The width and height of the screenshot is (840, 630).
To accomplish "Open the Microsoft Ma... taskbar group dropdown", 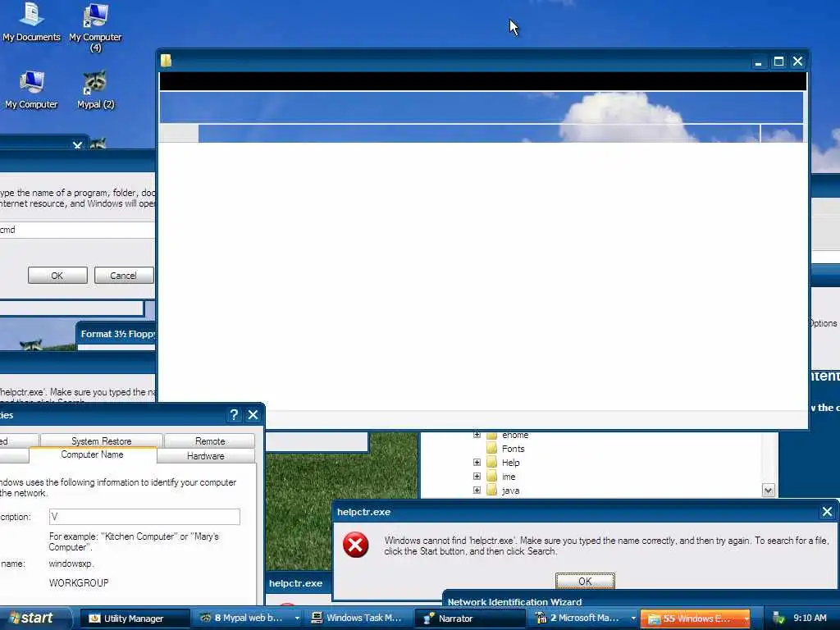I will 633,619.
